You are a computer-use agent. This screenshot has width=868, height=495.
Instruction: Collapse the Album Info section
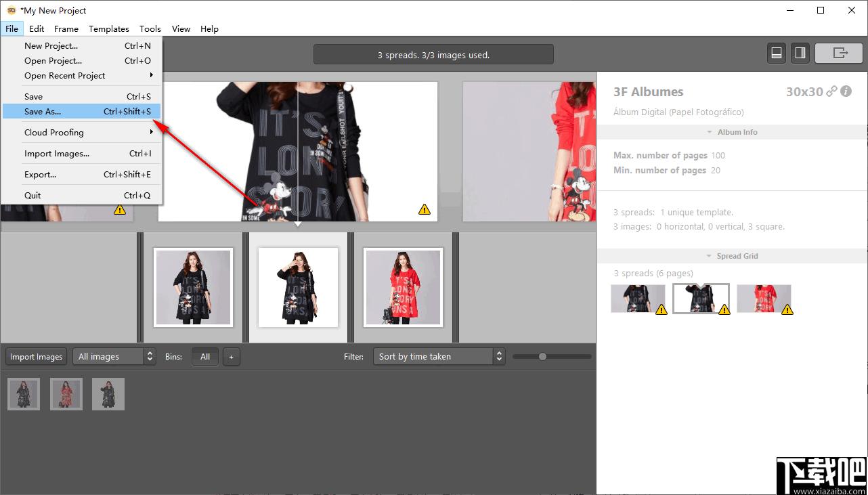click(732, 132)
